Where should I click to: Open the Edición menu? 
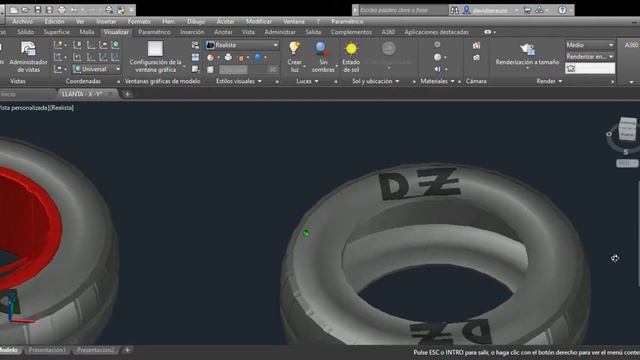54,21
